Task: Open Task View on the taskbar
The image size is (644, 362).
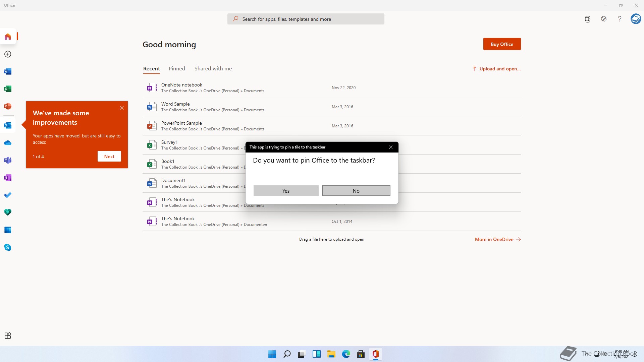Action: (302, 354)
